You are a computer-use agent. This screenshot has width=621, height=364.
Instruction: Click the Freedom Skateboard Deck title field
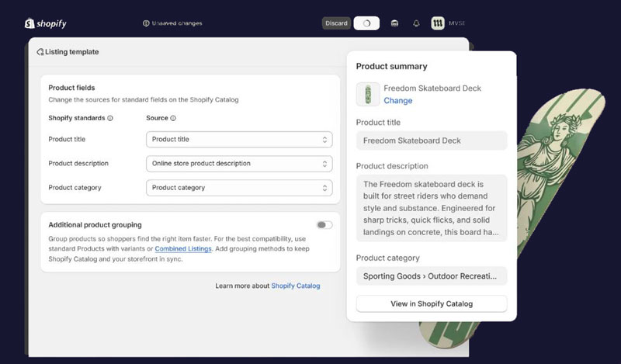[432, 140]
